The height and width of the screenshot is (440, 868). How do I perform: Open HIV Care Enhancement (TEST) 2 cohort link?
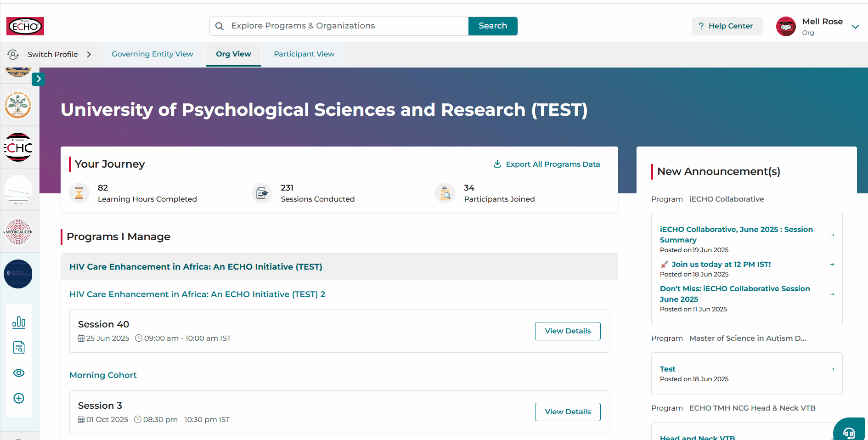197,294
